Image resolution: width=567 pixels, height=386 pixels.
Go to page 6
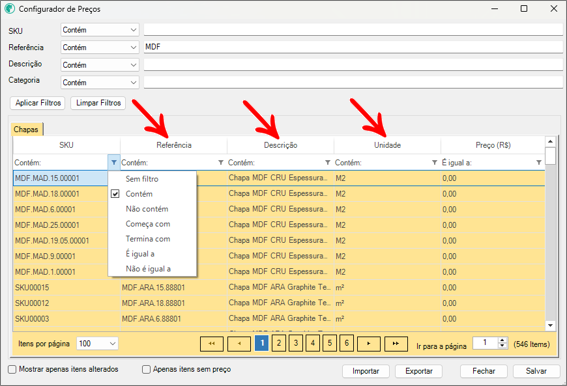click(347, 343)
